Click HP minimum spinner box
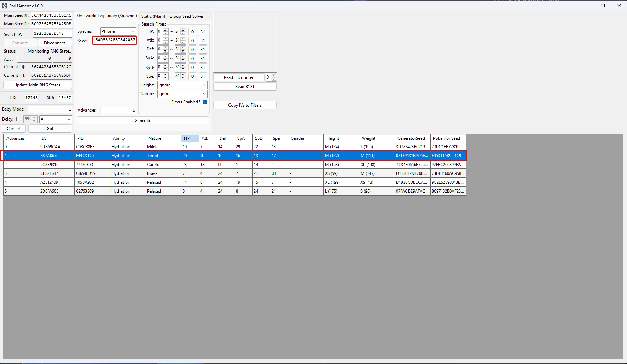The width and height of the screenshot is (627, 364). (163, 32)
